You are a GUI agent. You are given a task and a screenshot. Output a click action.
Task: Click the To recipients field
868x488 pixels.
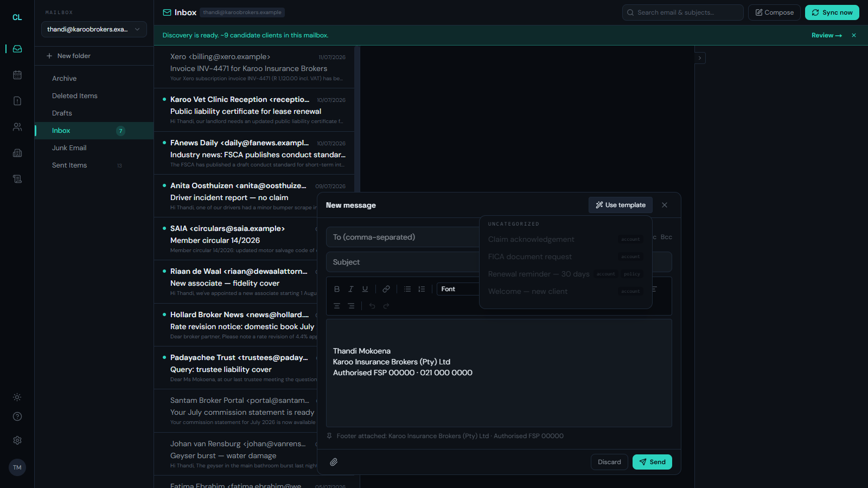coord(403,237)
